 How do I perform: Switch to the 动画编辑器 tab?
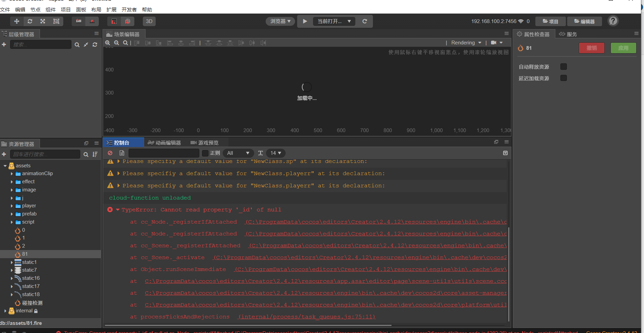coord(164,143)
